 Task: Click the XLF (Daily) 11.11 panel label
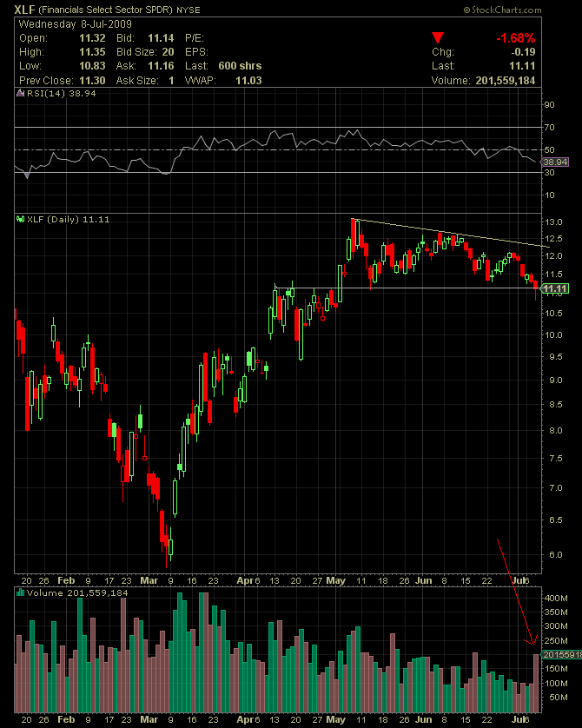pos(69,219)
